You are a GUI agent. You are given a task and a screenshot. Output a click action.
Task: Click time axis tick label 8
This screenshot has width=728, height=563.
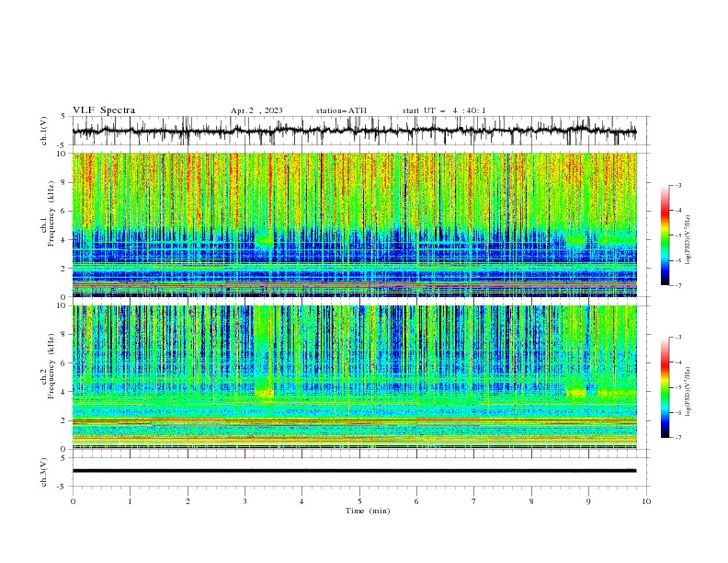(531, 501)
